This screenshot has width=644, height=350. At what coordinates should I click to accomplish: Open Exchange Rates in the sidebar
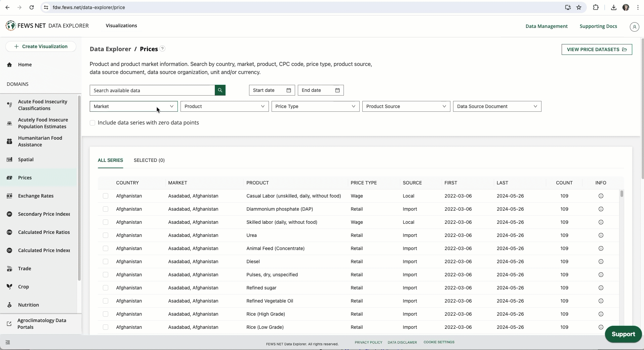point(36,196)
